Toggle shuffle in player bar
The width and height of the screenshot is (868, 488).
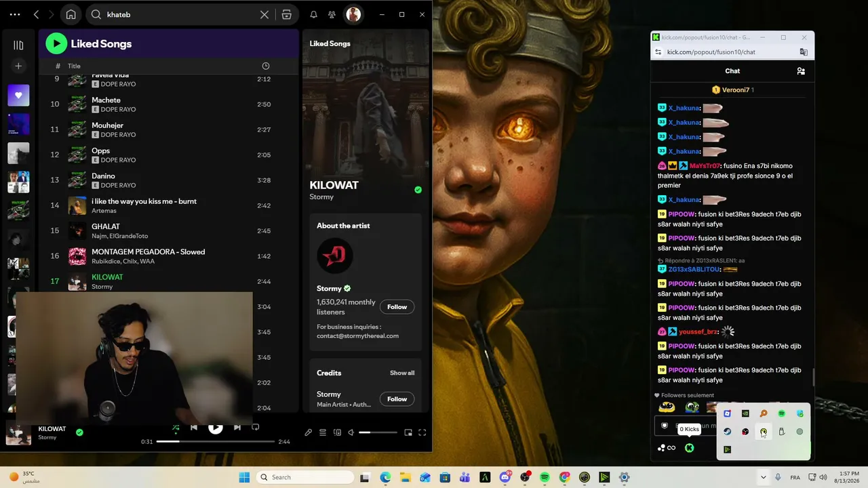coord(176,428)
